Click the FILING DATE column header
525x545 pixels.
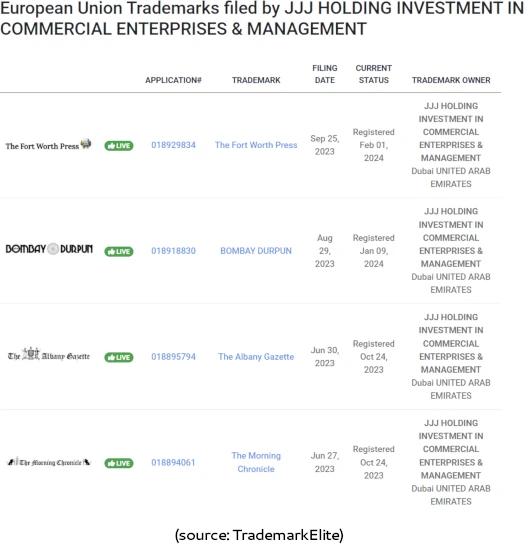325,74
